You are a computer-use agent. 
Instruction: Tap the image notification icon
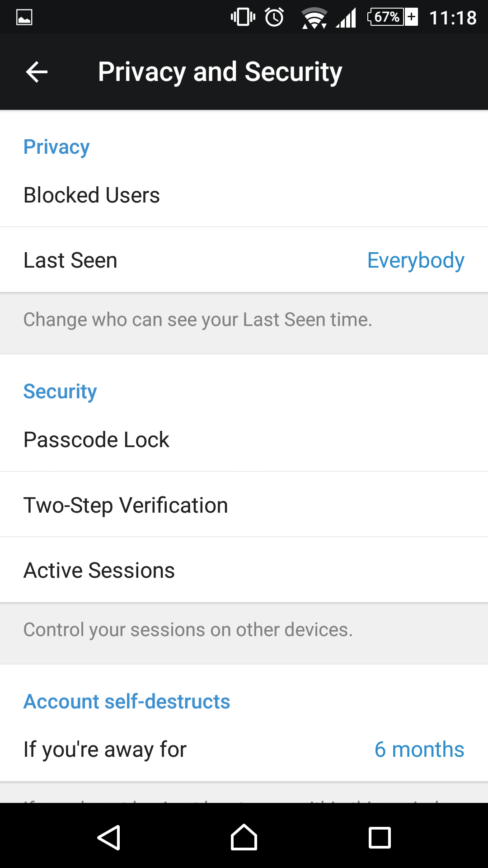(x=24, y=18)
